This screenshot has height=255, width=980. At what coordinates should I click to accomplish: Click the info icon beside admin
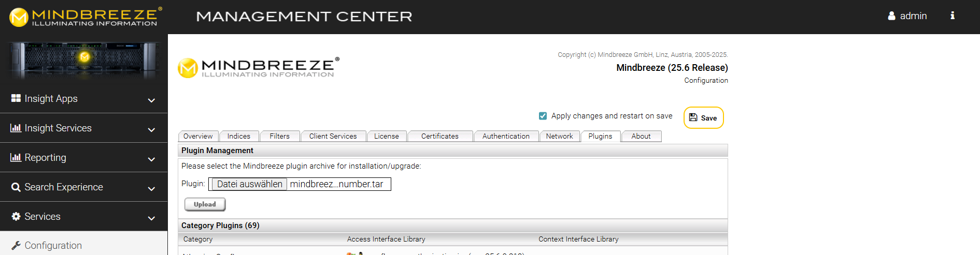click(x=952, y=16)
